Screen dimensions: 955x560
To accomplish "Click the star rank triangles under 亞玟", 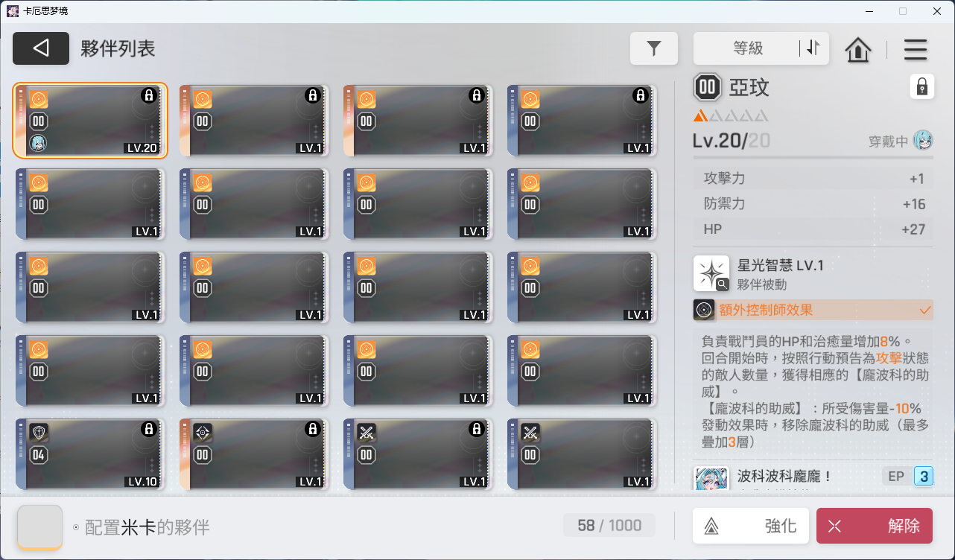I will 731,116.
